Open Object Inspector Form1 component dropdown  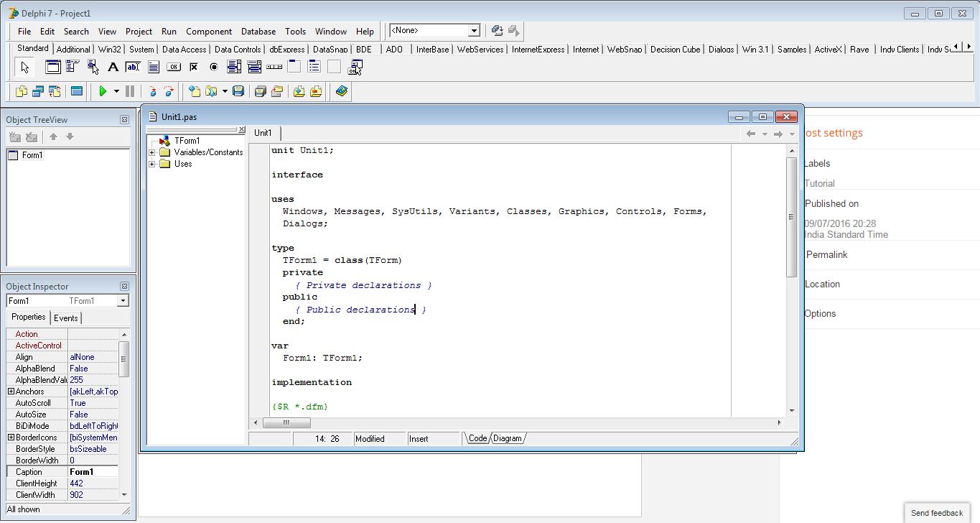pyautogui.click(x=123, y=301)
